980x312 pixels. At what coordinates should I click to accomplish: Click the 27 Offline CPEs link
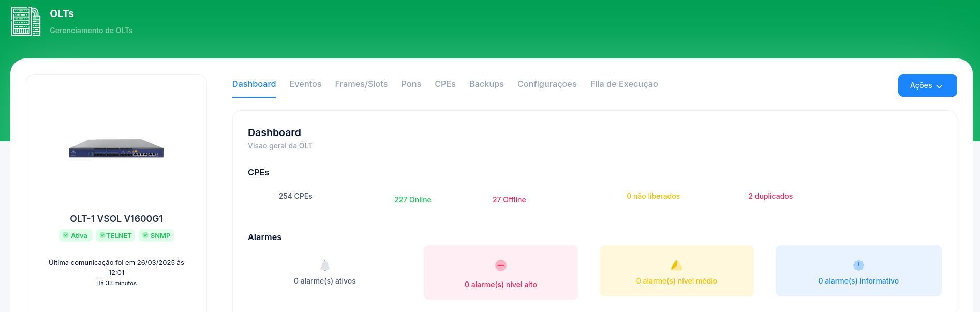[x=509, y=200]
